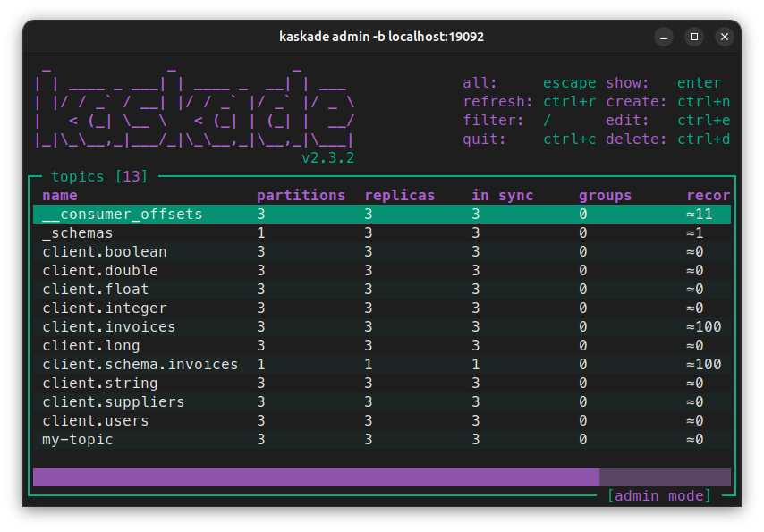764x532 pixels.
Task: Close the kaskade admin window
Action: pyautogui.click(x=725, y=37)
